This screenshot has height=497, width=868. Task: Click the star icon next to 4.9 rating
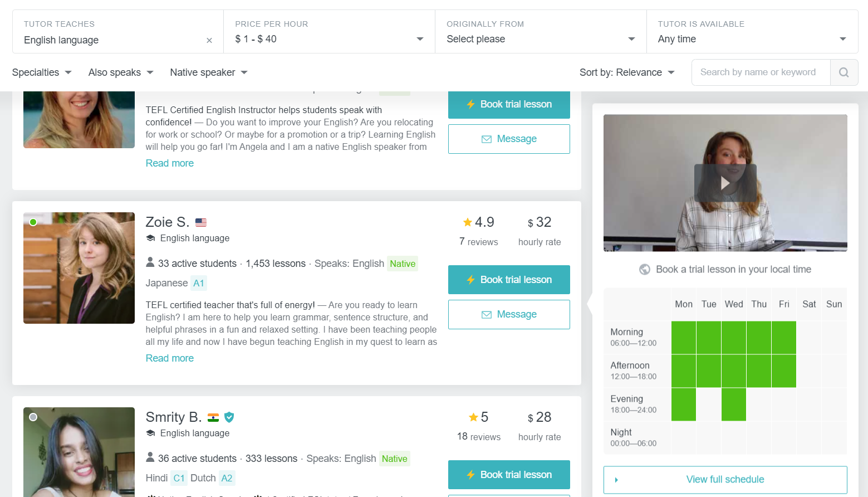pos(468,222)
